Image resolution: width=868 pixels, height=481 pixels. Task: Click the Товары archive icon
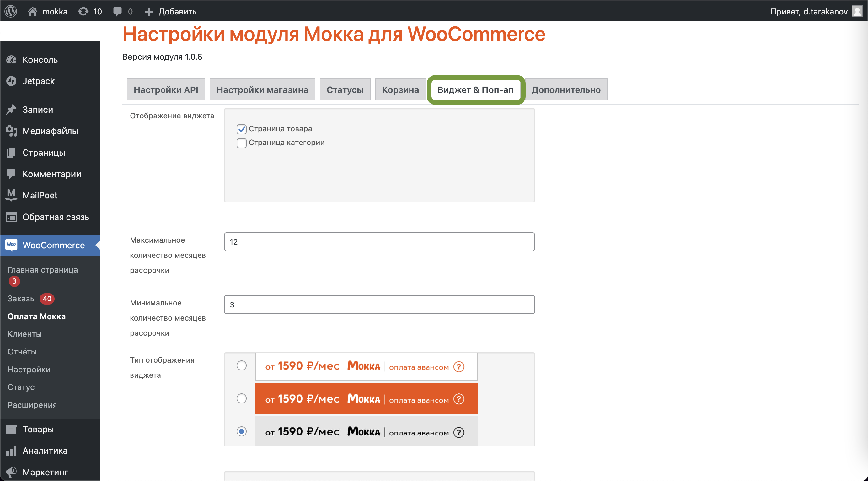pos(12,429)
